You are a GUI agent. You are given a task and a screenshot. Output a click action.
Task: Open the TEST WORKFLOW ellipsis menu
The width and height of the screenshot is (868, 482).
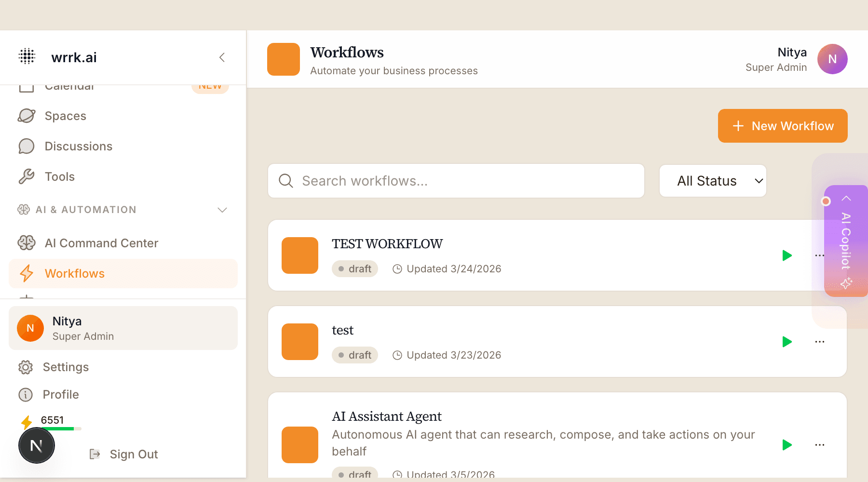(819, 255)
